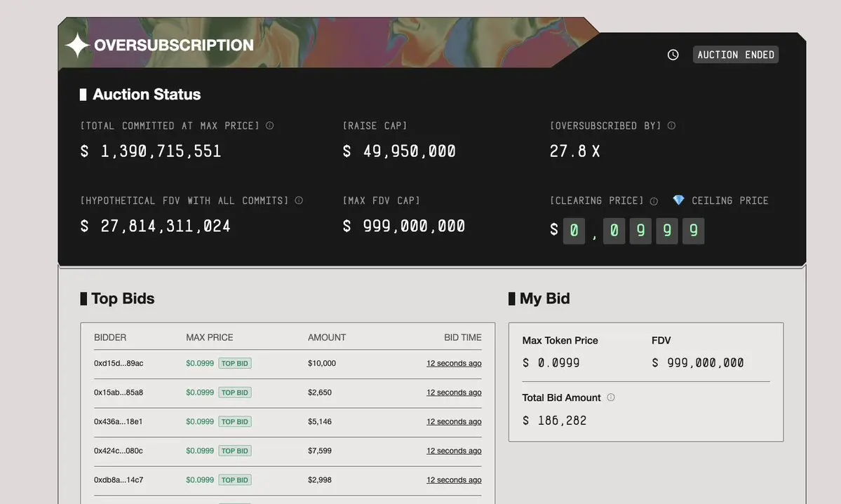Screen dimensions: 841x504
Task: Select bidder address 0xdb8a...14c7
Action: pyautogui.click(x=119, y=480)
